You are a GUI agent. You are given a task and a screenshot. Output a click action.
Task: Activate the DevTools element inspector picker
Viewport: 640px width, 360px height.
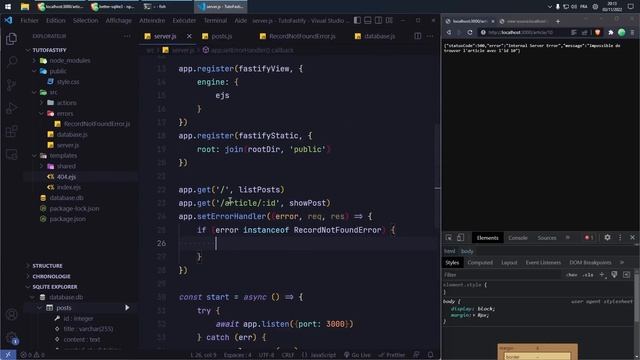coord(449,238)
